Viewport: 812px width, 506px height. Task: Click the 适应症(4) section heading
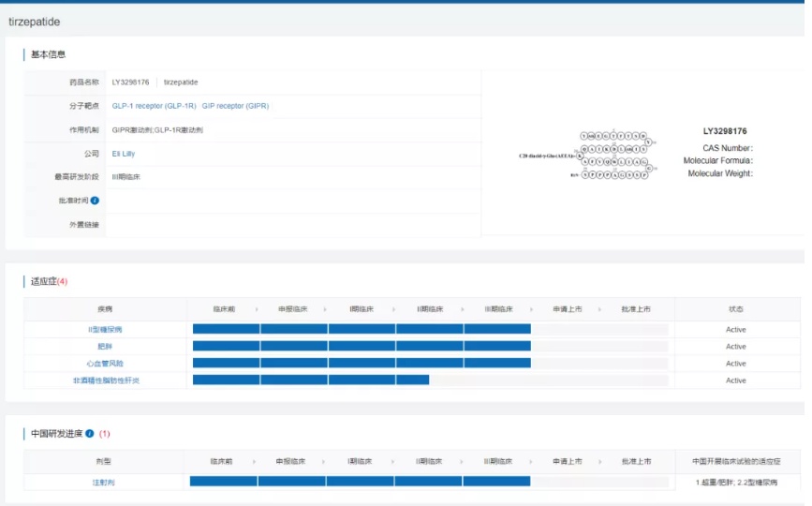(49, 281)
